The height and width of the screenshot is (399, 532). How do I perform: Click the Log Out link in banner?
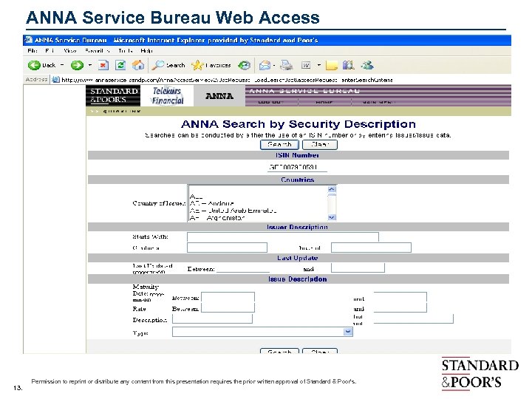click(x=270, y=102)
